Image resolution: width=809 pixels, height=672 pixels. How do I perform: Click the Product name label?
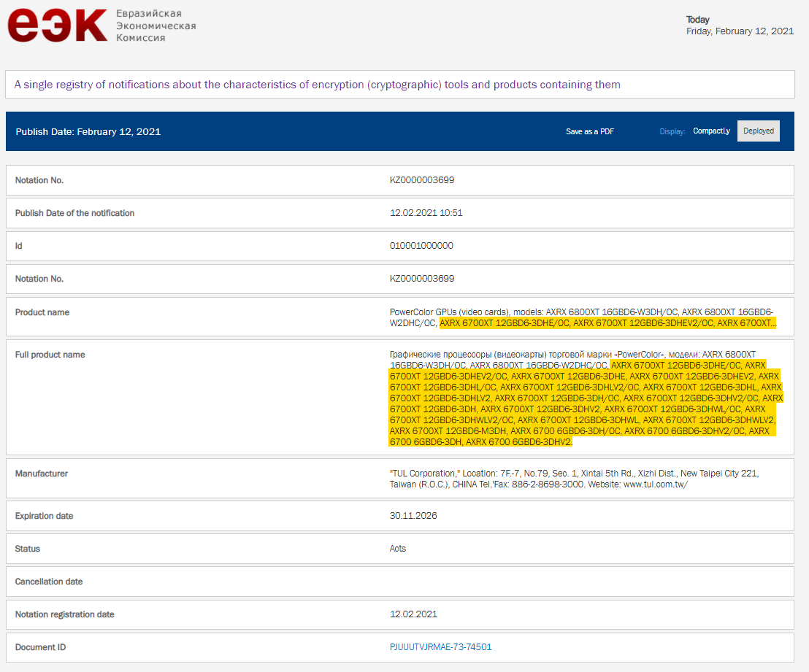tap(42, 312)
